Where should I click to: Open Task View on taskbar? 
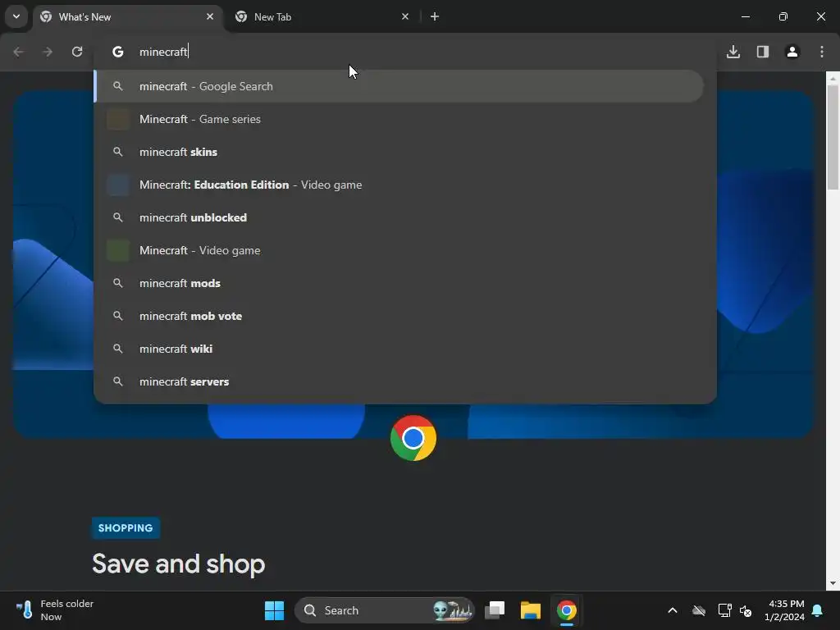[495, 610]
